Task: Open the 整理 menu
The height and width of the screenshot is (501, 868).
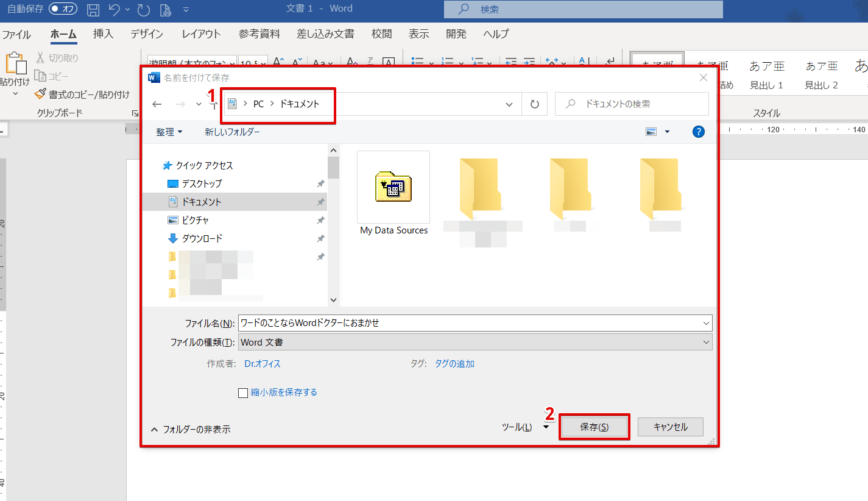Action: pyautogui.click(x=169, y=132)
